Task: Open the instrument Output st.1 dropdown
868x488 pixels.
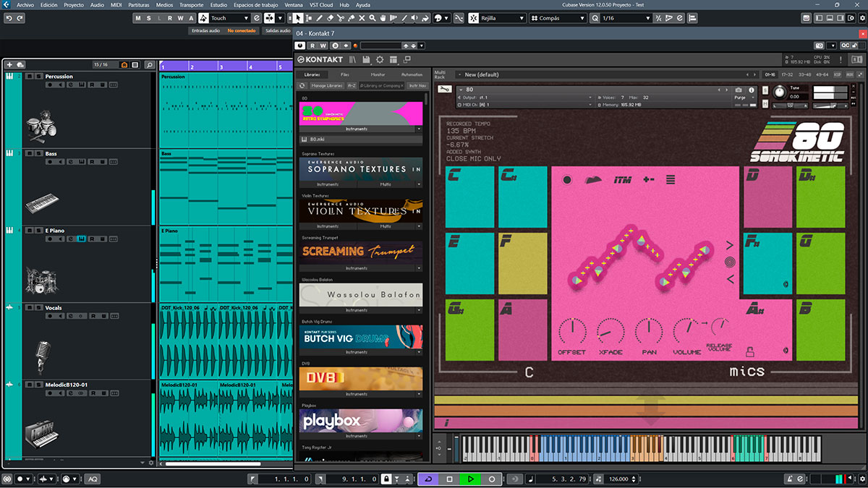Action: click(x=525, y=98)
